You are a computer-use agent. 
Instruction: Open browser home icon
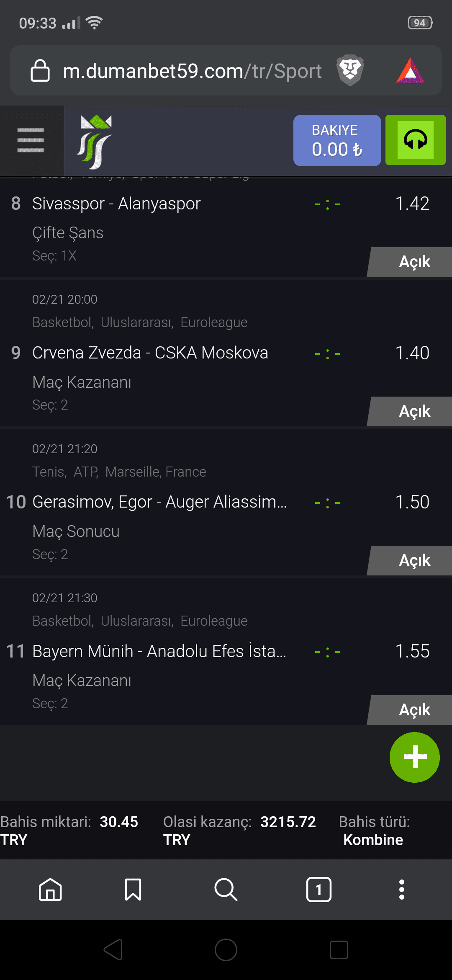(x=50, y=889)
